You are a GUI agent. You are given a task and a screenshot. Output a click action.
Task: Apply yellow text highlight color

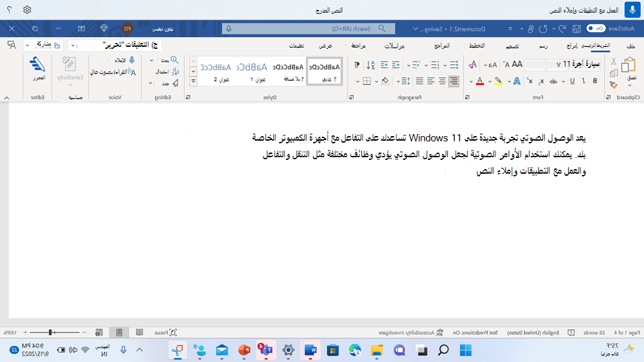(x=498, y=81)
